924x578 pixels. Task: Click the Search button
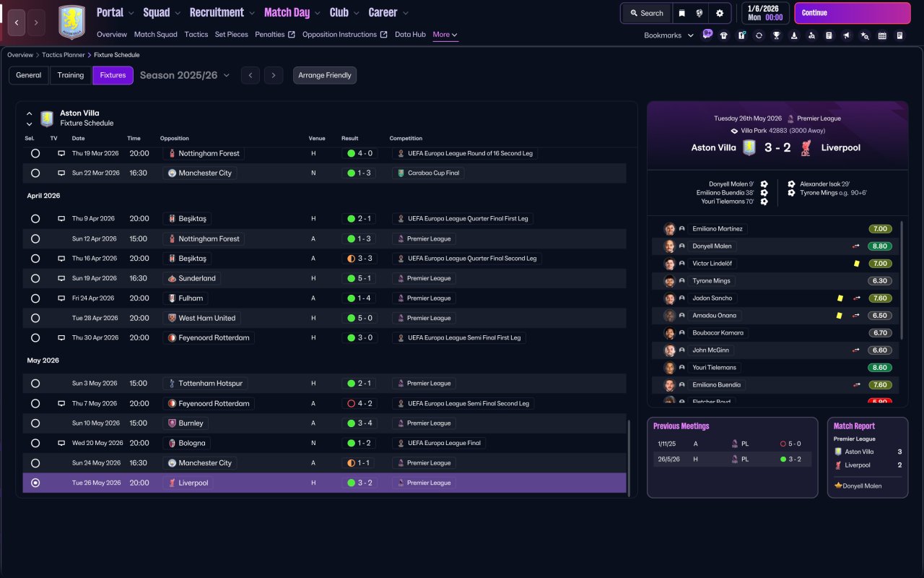[x=646, y=13]
